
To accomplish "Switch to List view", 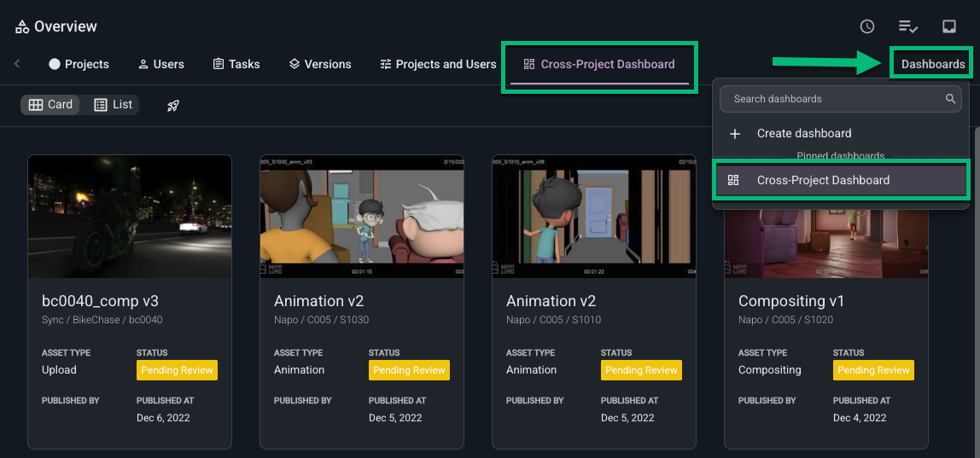I will click(x=114, y=104).
